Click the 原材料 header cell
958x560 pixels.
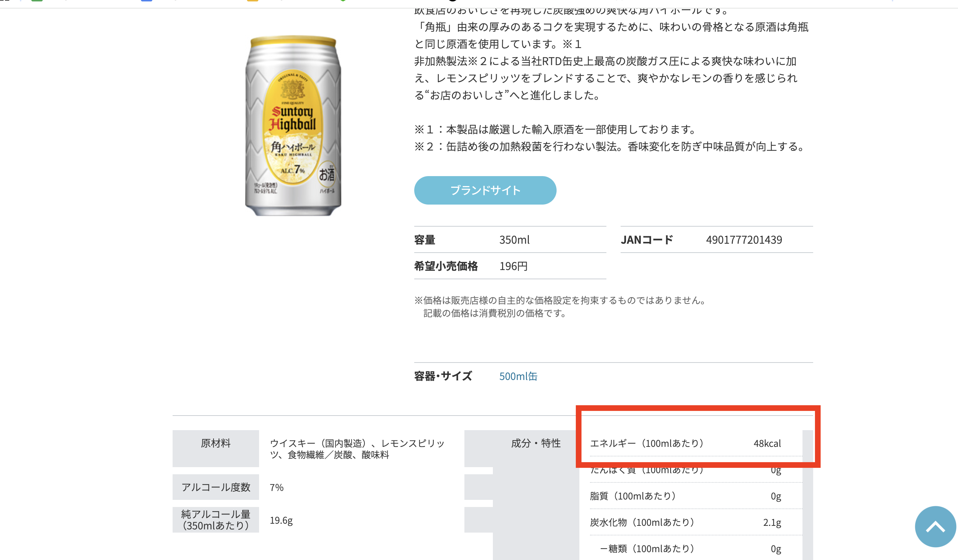point(216,443)
